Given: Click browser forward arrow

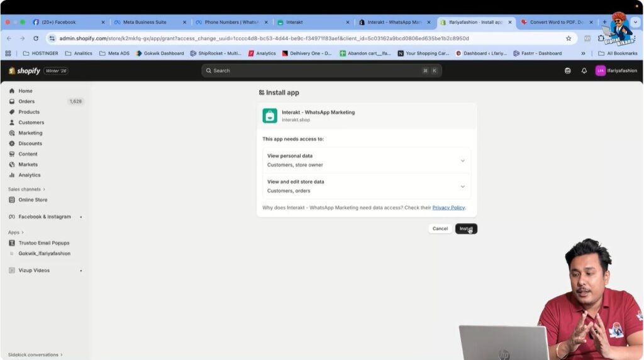Looking at the screenshot, I should 22,38.
